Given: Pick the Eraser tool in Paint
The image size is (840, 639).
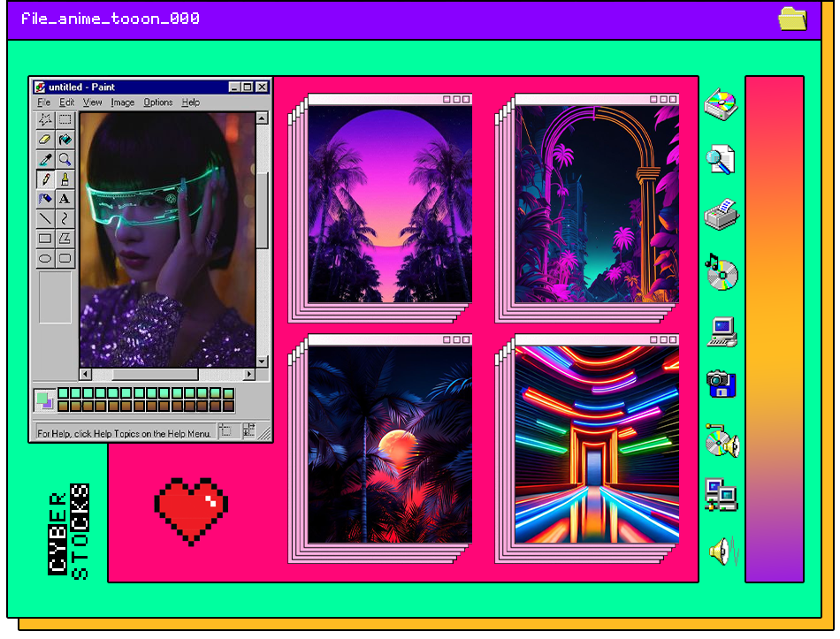Looking at the screenshot, I should pyautogui.click(x=45, y=140).
